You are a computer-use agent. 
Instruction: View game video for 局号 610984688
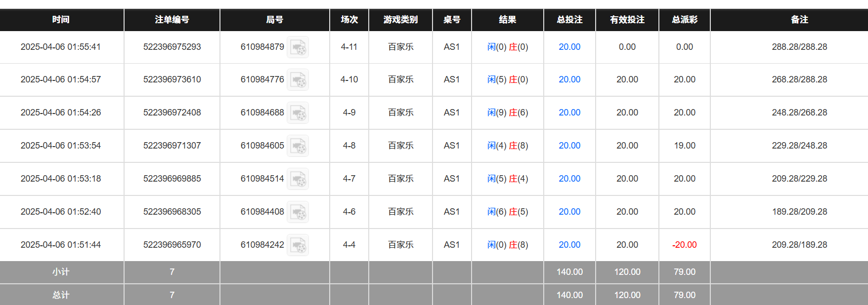click(x=298, y=113)
